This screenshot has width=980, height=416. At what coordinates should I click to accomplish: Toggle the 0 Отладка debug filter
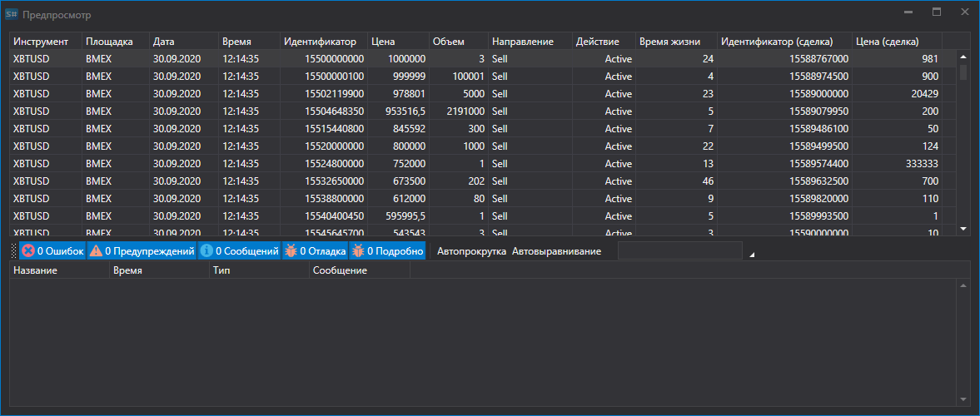pos(315,251)
